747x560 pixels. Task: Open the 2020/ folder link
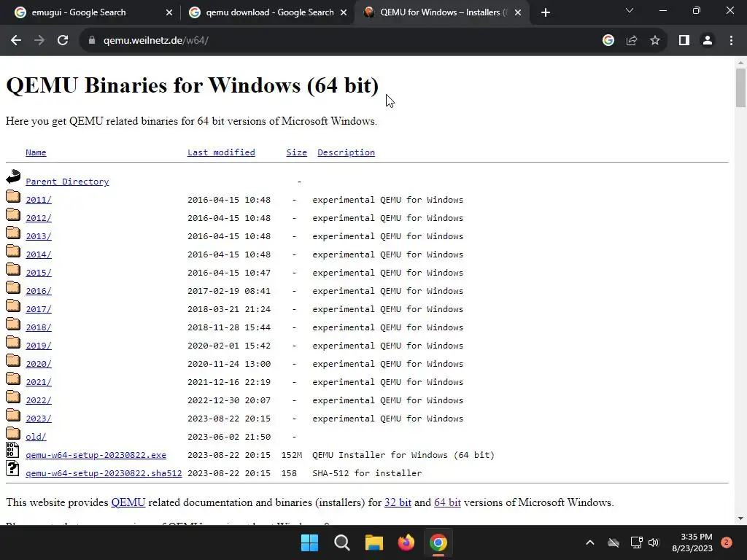(39, 364)
